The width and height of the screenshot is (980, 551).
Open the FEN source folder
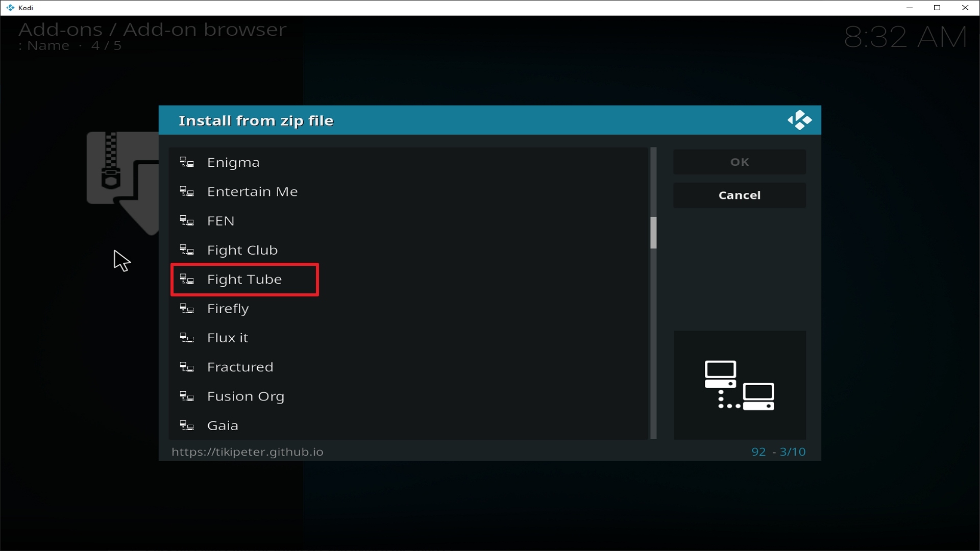pos(409,221)
